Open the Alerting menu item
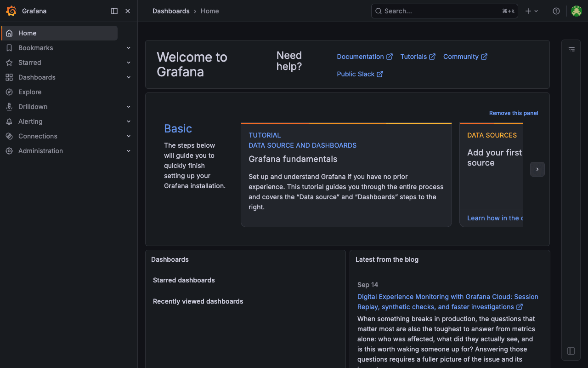 30,121
